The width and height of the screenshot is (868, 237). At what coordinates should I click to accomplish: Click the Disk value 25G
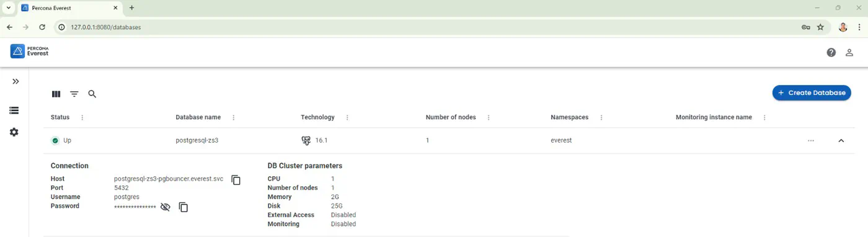click(x=337, y=206)
